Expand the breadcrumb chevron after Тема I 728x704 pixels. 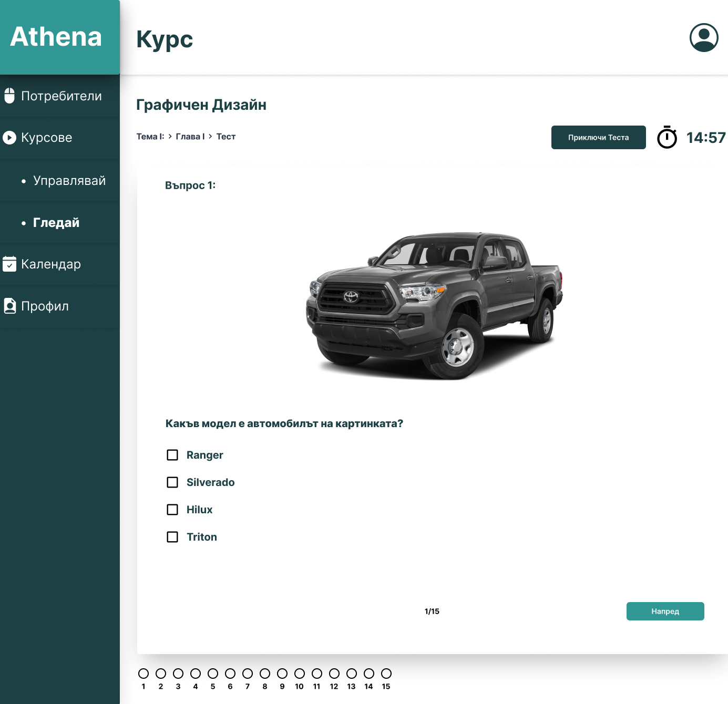[x=169, y=137]
